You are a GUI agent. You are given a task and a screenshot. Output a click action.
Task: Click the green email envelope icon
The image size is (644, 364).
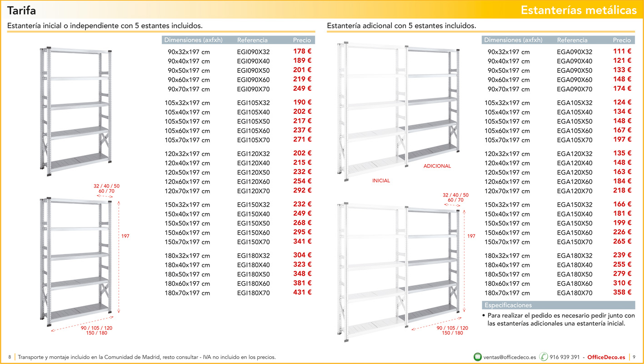click(478, 357)
